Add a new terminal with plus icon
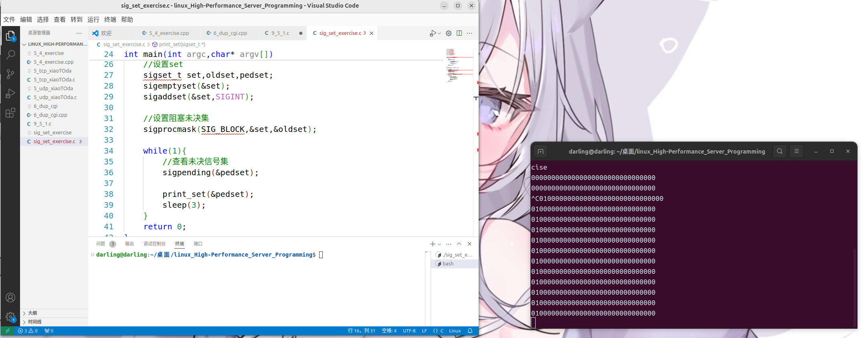Screen dimensions: 868x338 tap(433, 244)
